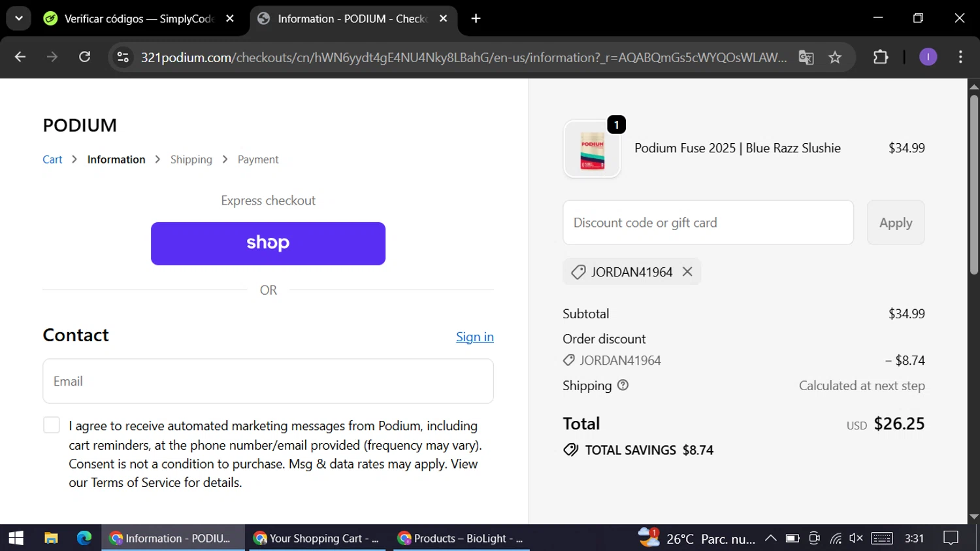Click the Subtotal amount $34.99
The image size is (980, 551).
906,314
